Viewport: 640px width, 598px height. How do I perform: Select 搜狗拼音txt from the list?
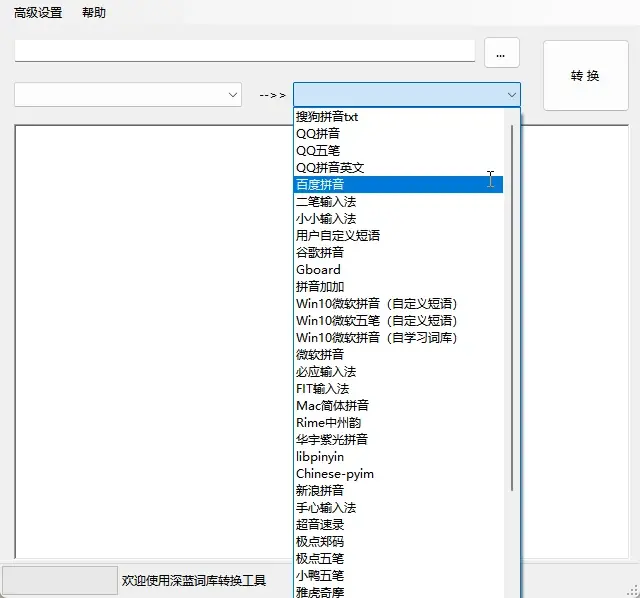pyautogui.click(x=327, y=117)
